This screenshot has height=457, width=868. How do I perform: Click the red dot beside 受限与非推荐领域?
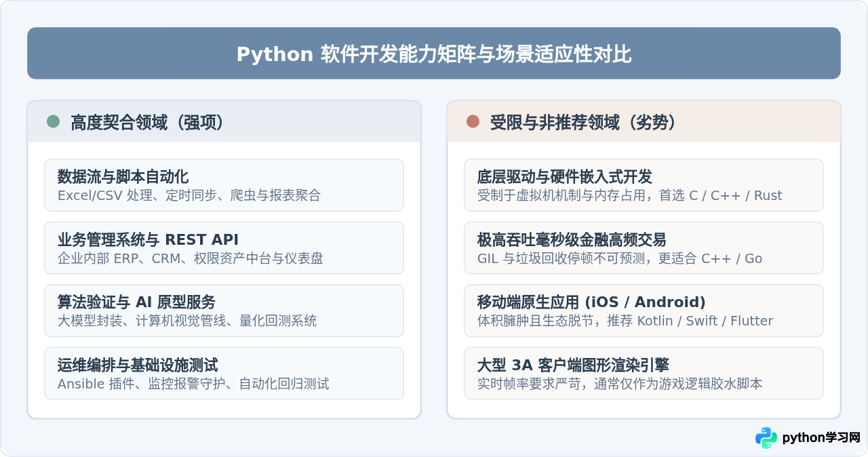click(x=473, y=121)
